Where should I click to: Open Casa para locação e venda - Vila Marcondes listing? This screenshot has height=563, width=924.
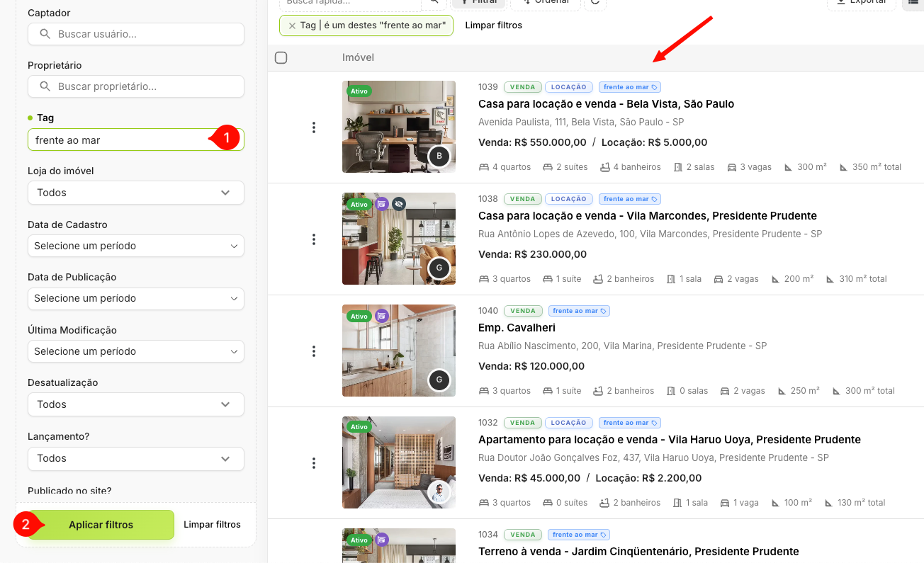pos(648,216)
